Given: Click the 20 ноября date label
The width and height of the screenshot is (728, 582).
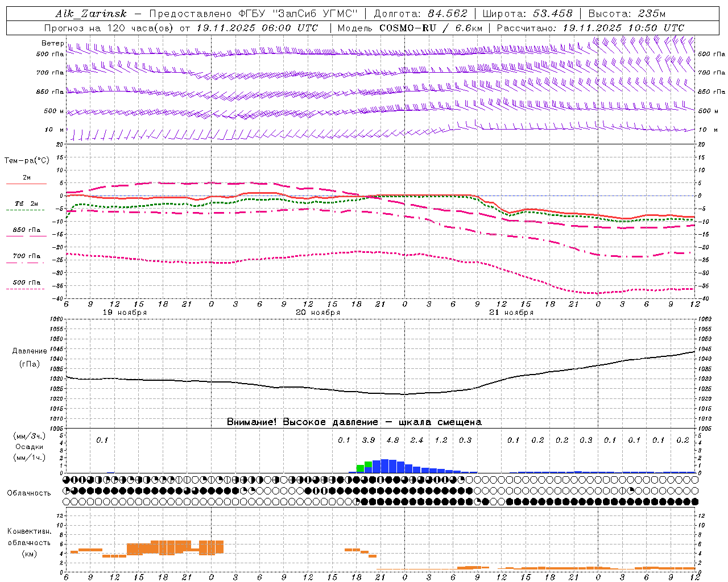Looking at the screenshot, I should (x=318, y=313).
